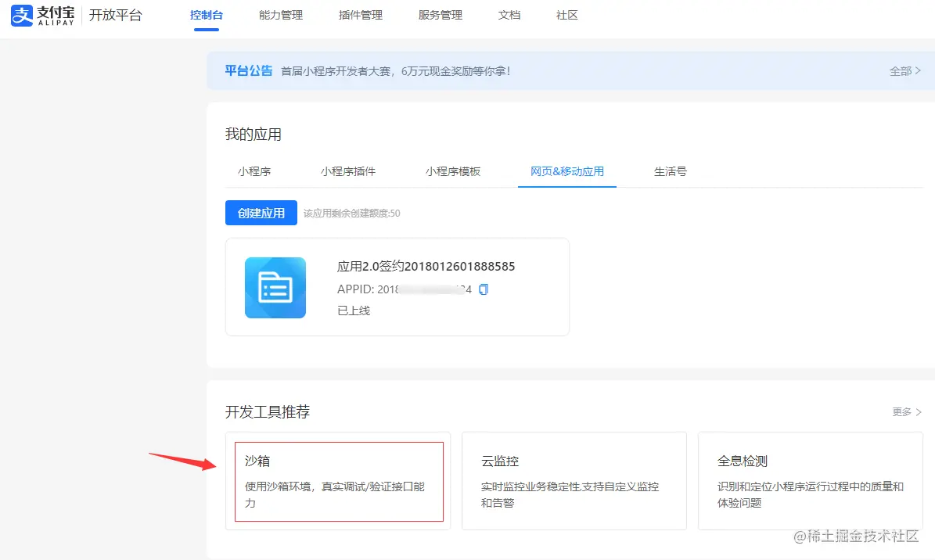
Task: Switch to the 小程序 tab
Action: [254, 172]
